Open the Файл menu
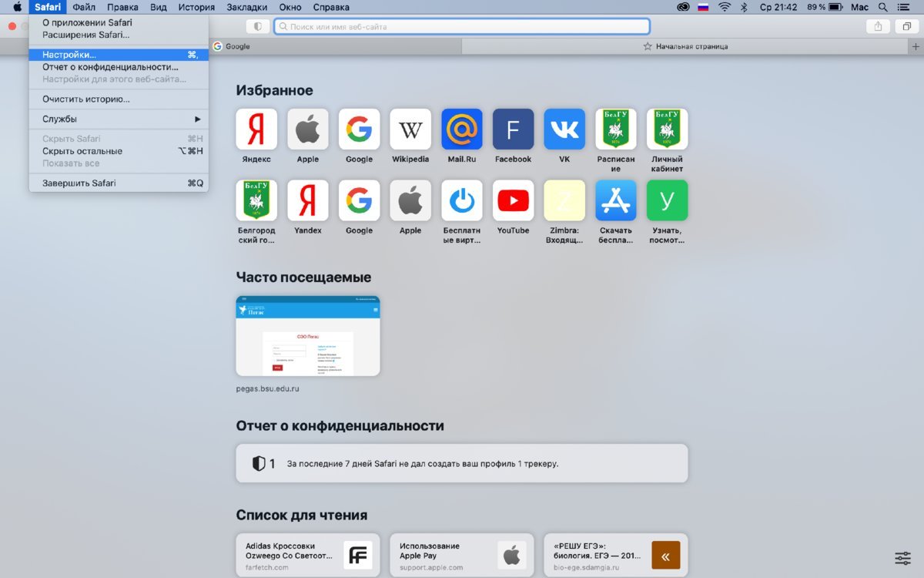The width and height of the screenshot is (924, 578). click(x=84, y=7)
